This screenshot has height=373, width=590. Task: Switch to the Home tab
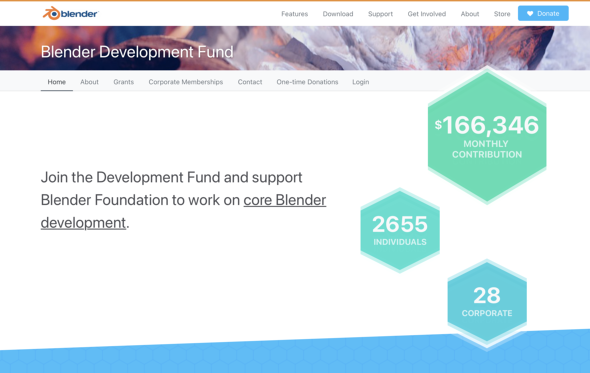(x=56, y=82)
